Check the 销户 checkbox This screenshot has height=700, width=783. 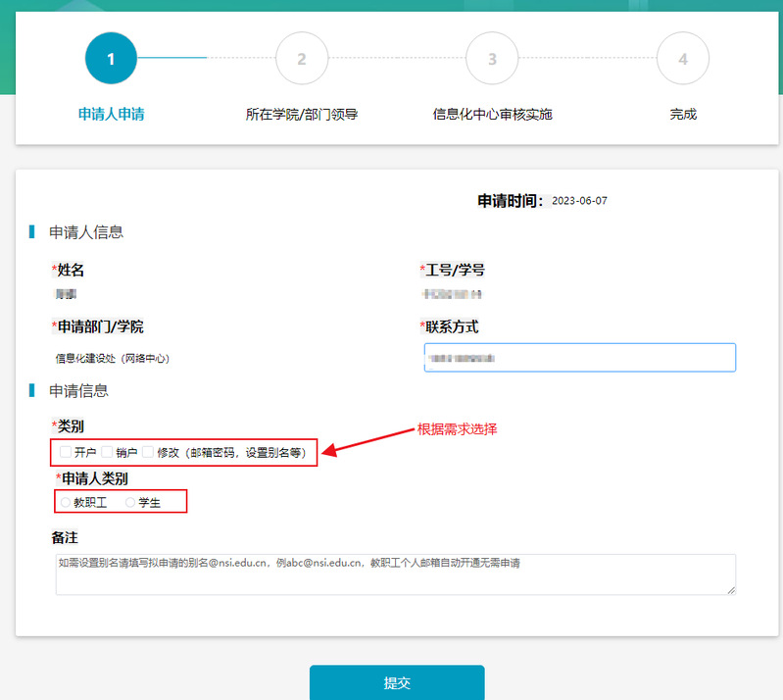click(x=108, y=452)
